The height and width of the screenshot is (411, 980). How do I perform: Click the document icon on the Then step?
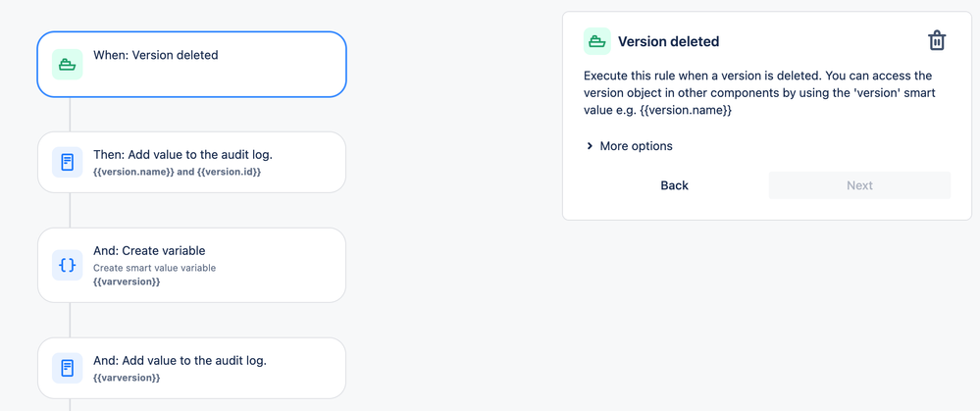[68, 162]
